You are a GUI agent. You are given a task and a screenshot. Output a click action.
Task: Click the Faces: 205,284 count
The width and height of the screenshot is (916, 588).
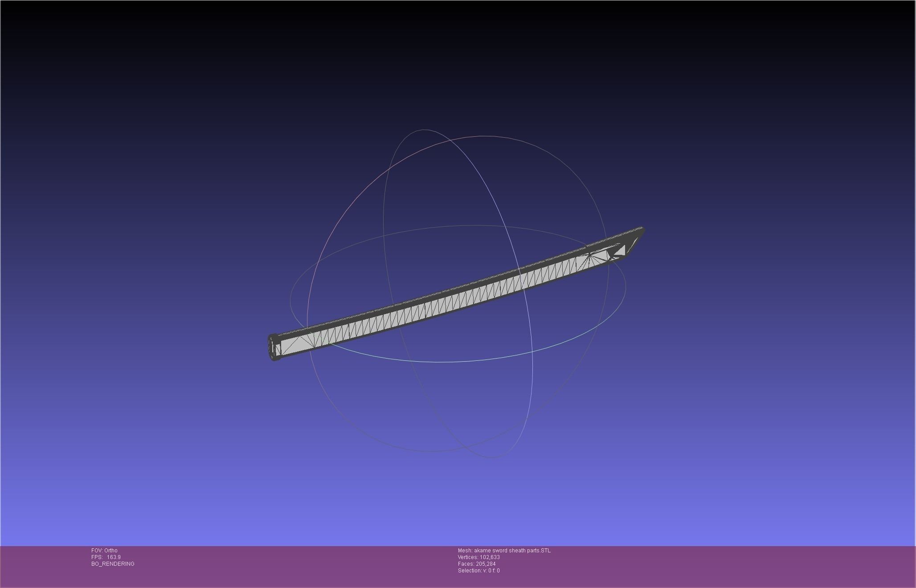coord(477,564)
